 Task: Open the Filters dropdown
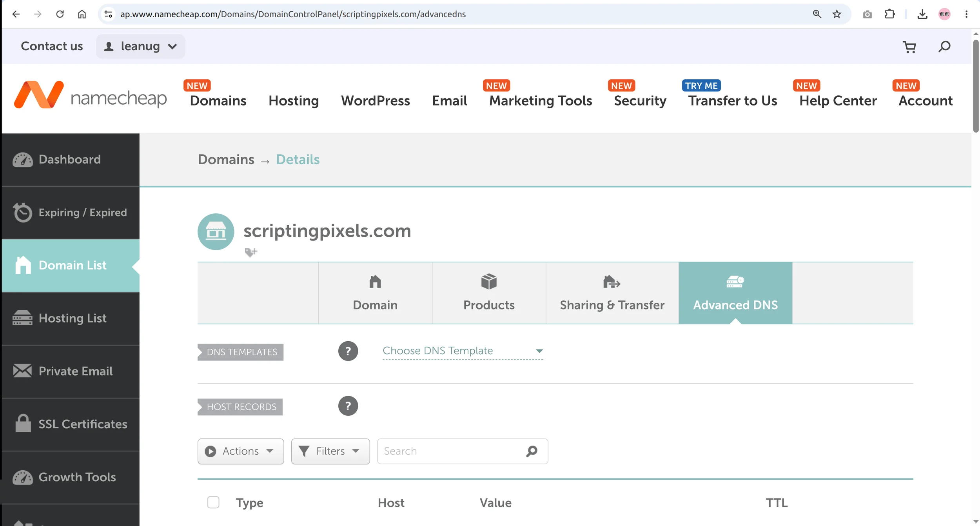point(330,451)
